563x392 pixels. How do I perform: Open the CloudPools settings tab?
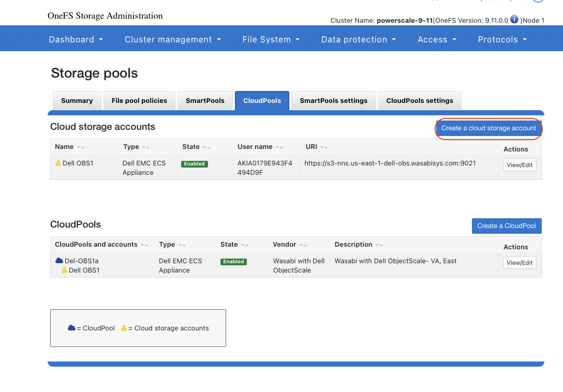(x=420, y=100)
